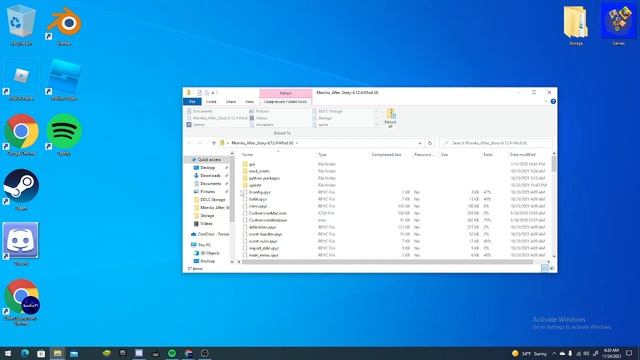This screenshot has width=640, height=360.
Task: Expand the Extract To gallery more arrow
Action: coord(376,125)
